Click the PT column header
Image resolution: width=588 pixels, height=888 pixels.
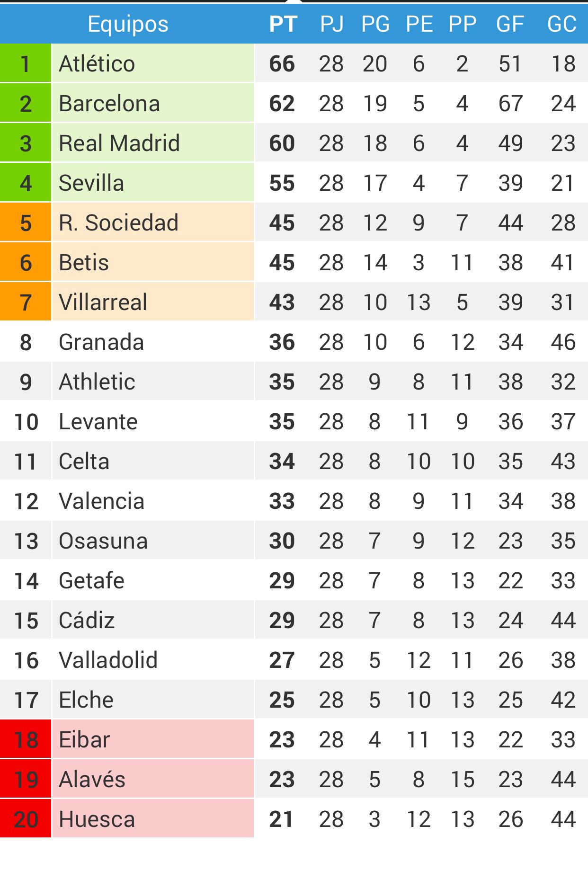click(x=283, y=24)
